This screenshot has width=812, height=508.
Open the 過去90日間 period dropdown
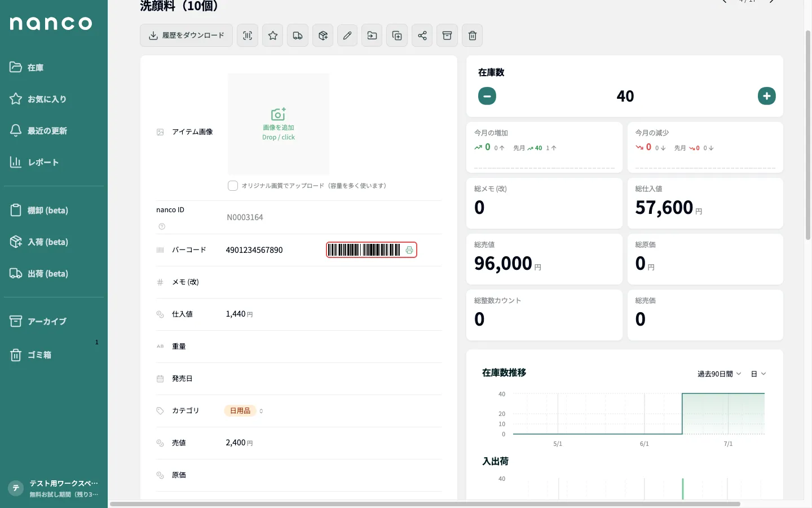[720, 374]
